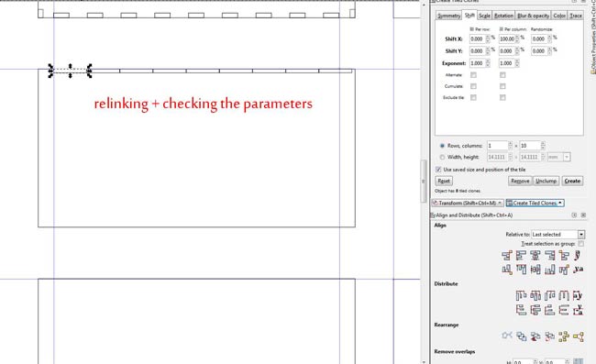
Task: Select the Rows, columns radio option
Action: [442, 146]
